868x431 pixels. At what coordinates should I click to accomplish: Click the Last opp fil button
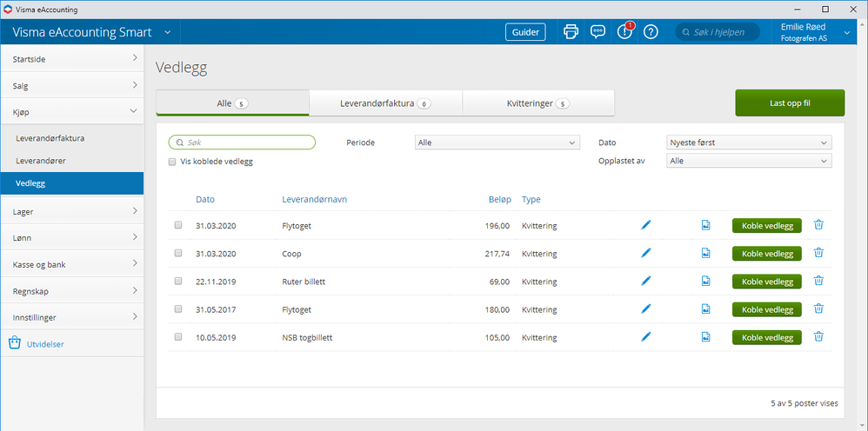click(790, 103)
